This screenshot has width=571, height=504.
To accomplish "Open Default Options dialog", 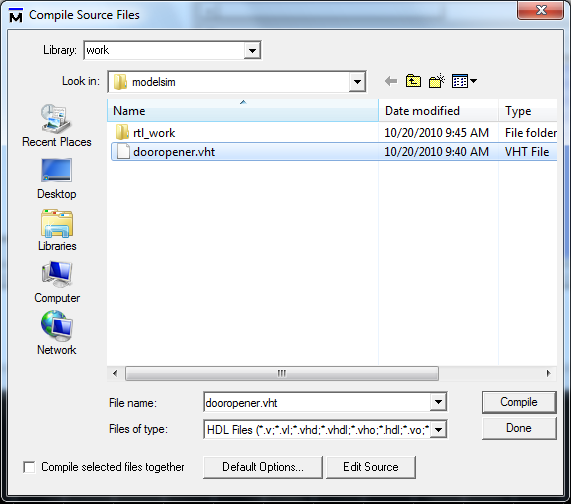I will [x=263, y=467].
